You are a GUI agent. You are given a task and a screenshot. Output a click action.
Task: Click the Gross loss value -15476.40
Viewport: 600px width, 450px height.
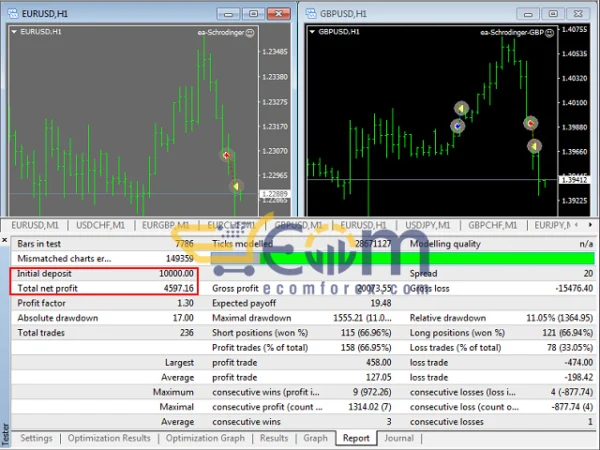(574, 288)
